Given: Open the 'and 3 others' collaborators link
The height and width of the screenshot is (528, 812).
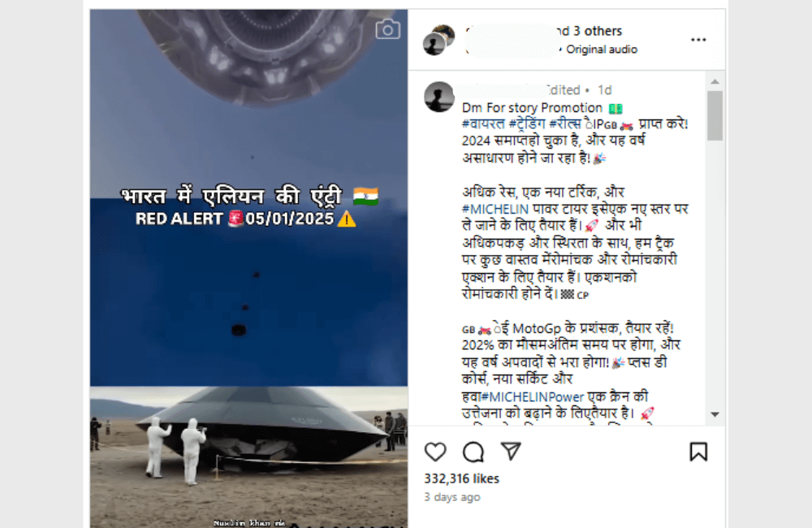Looking at the screenshot, I should [589, 31].
